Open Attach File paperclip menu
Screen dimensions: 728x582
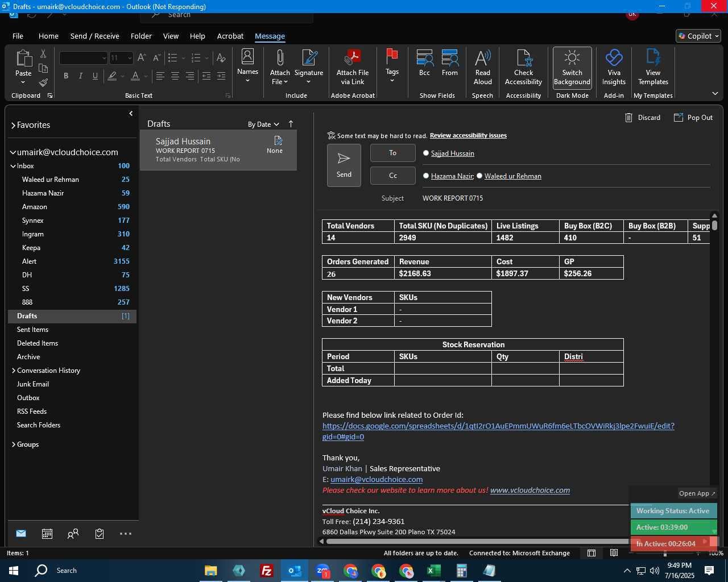coord(280,66)
